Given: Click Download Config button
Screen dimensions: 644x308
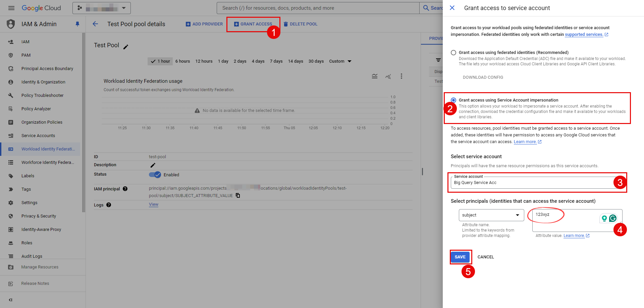Looking at the screenshot, I should (x=483, y=77).
